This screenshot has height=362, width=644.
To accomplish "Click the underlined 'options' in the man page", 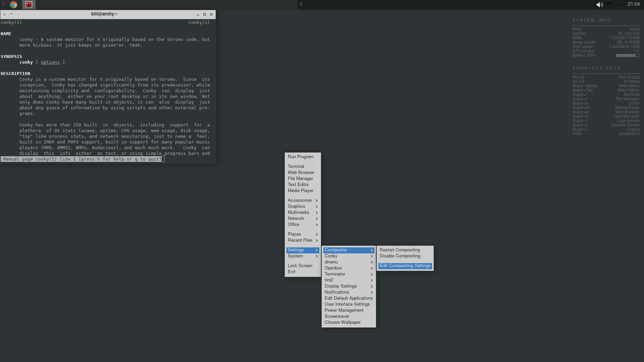I will coord(50,62).
